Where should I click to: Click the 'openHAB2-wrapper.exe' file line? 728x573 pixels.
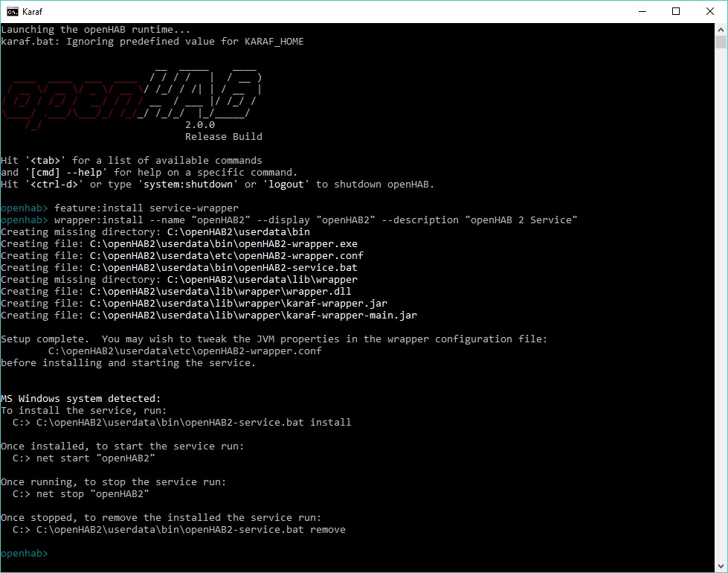tap(179, 244)
